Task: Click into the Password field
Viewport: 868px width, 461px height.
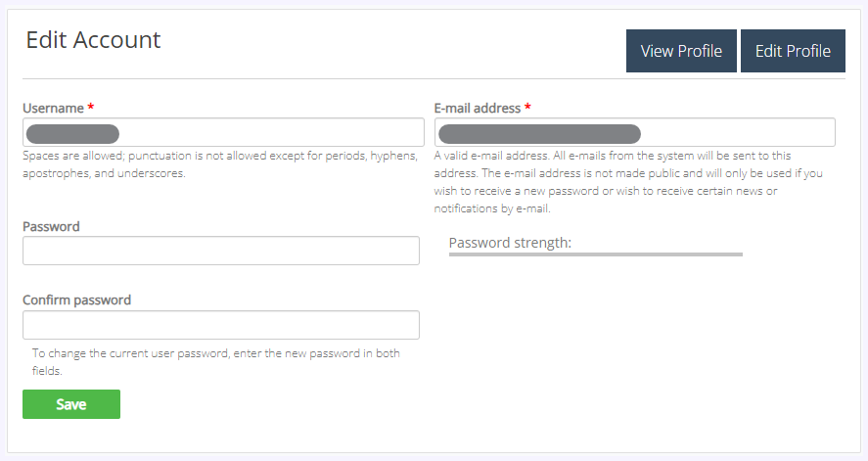Action: (x=221, y=251)
